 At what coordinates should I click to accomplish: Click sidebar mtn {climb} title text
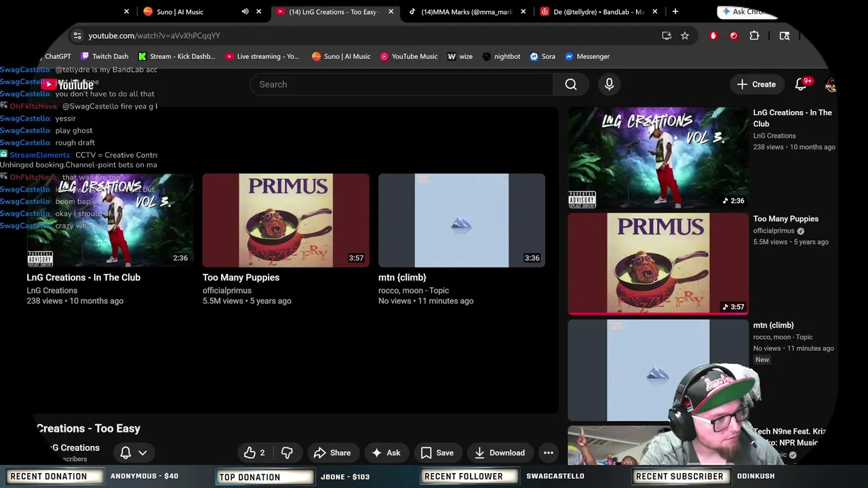click(773, 325)
